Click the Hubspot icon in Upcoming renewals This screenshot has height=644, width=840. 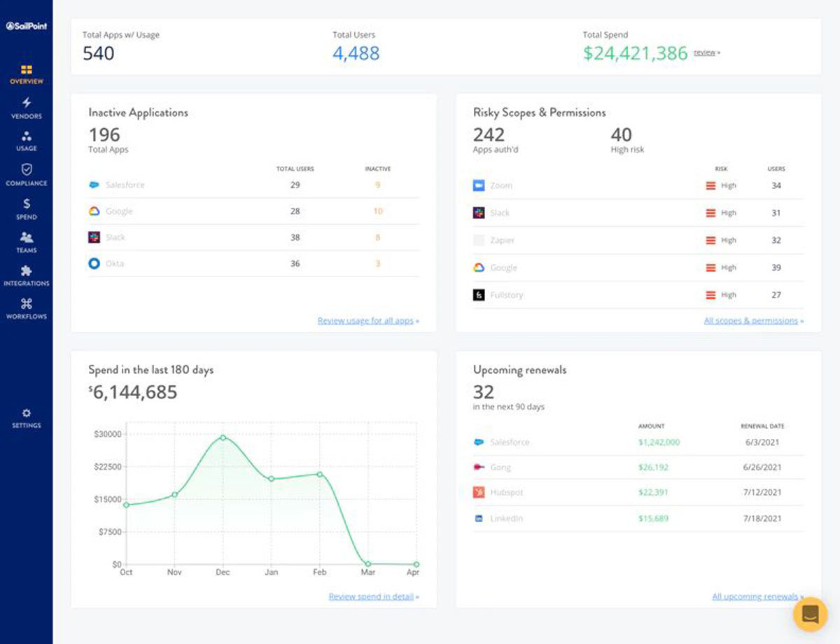[x=479, y=492]
